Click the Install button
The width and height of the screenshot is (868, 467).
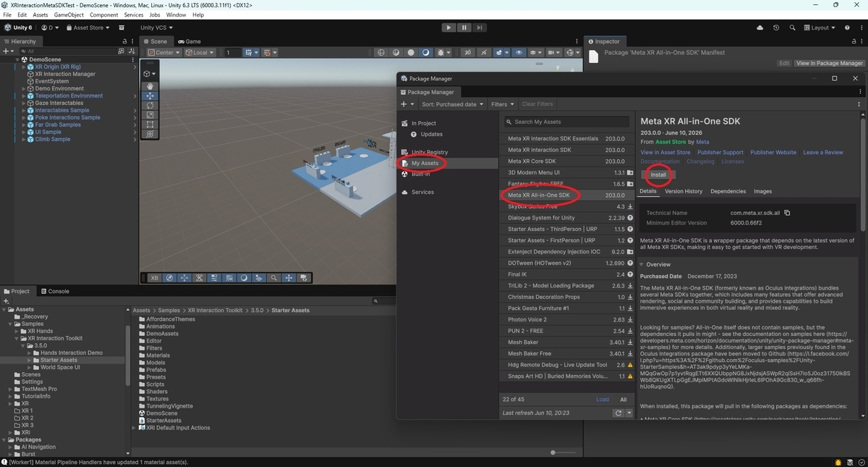click(658, 174)
